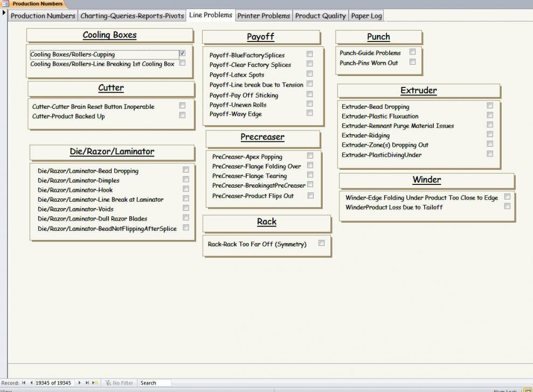Viewport: 533px width, 392px height.
Task: Go to the next record
Action: (x=80, y=383)
